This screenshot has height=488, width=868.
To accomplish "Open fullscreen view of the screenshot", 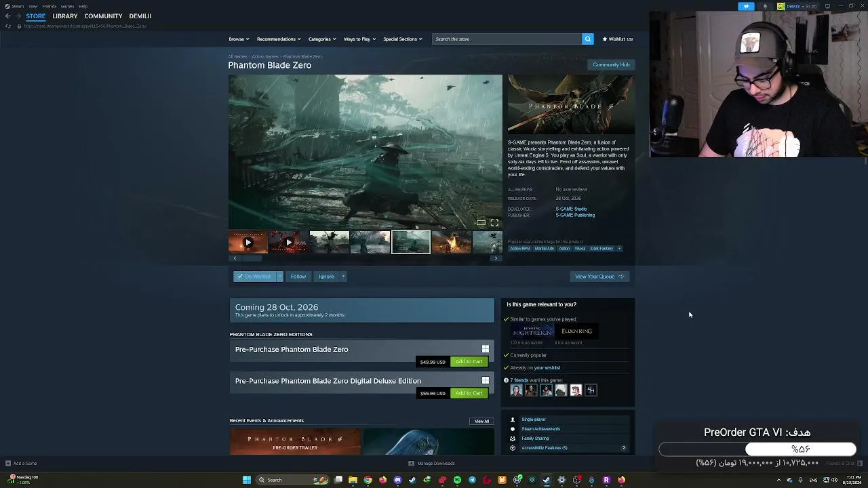I will tap(494, 222).
